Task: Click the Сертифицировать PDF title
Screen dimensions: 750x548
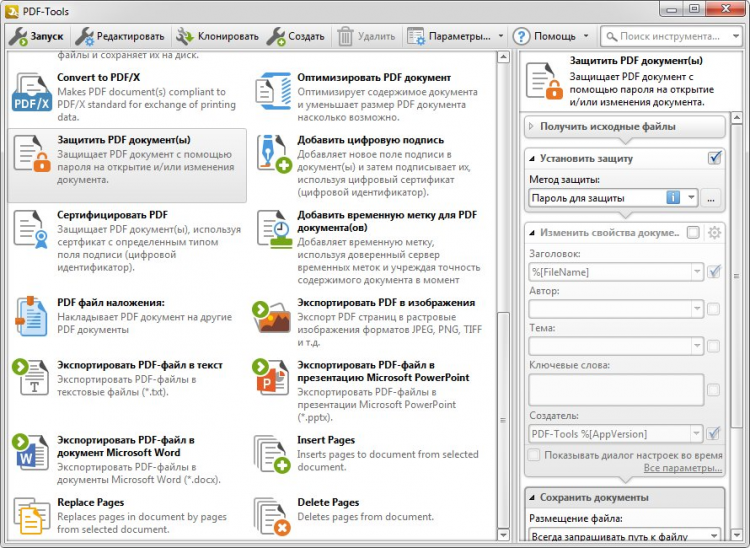Action: [112, 215]
